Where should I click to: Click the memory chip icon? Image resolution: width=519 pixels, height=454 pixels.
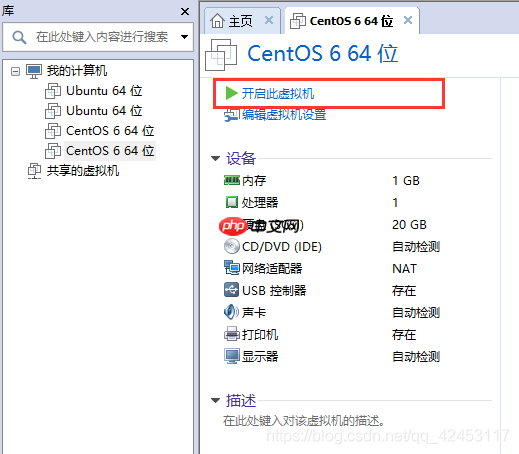coord(232,180)
